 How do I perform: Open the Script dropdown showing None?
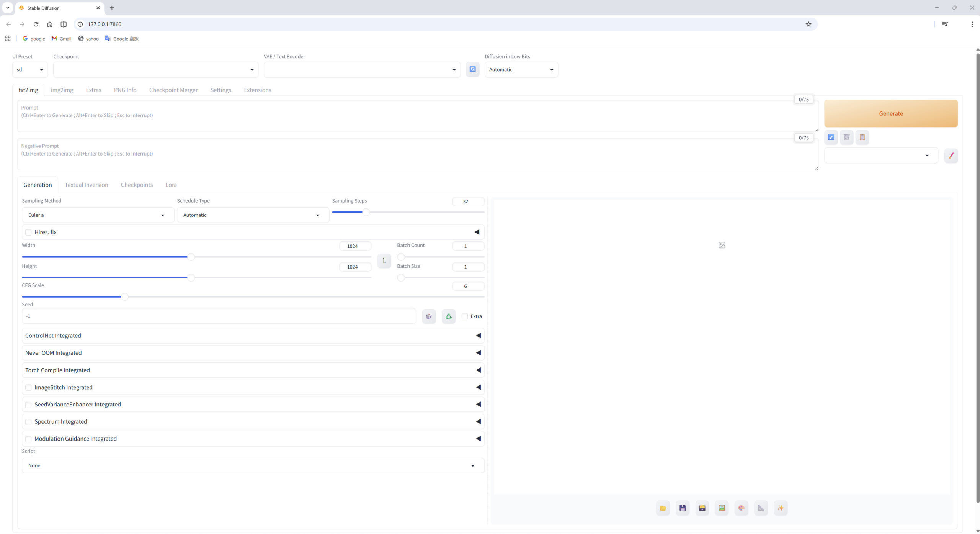pos(253,465)
